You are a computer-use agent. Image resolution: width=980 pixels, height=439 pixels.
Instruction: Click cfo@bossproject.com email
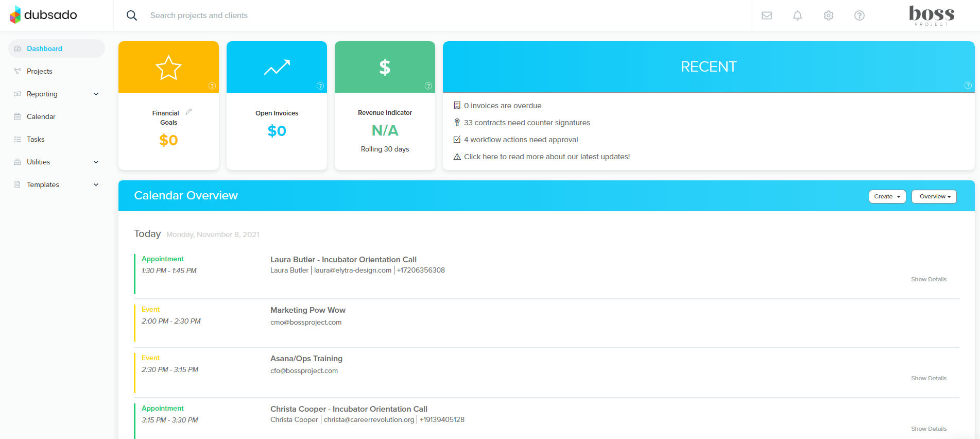(304, 371)
